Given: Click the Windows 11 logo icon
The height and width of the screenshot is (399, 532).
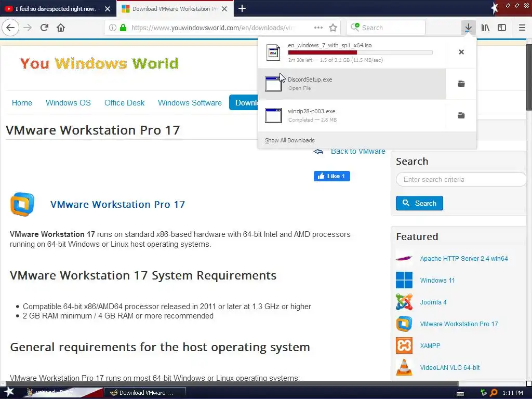Looking at the screenshot, I should pyautogui.click(x=404, y=280).
